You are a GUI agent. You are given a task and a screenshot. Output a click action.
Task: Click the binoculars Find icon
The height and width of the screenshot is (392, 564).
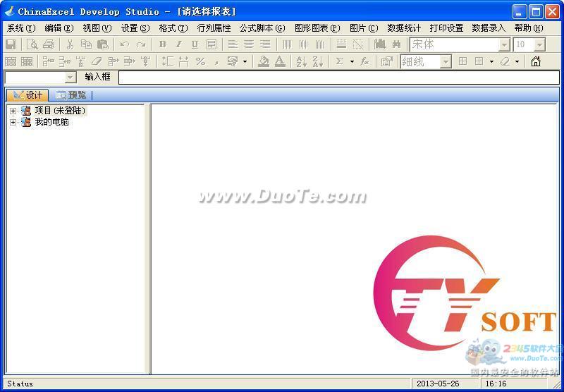396,44
